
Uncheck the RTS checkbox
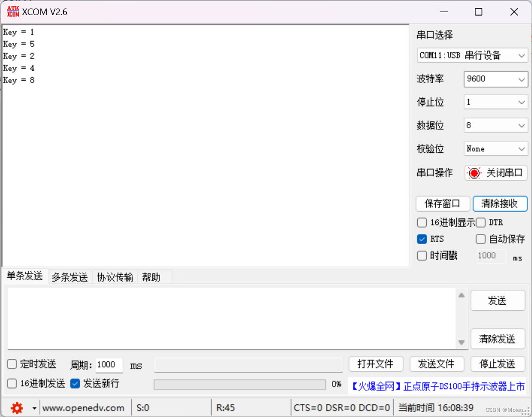pos(422,239)
